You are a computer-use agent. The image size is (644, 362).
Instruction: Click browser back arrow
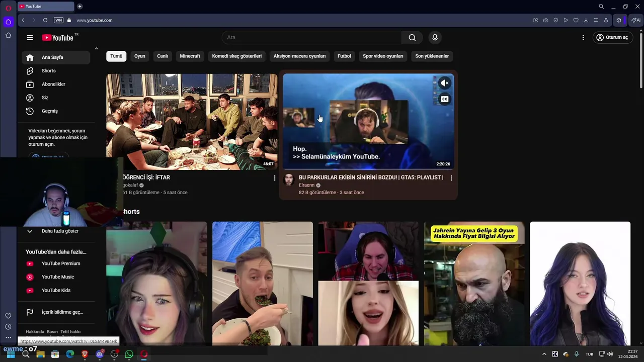pyautogui.click(x=23, y=20)
